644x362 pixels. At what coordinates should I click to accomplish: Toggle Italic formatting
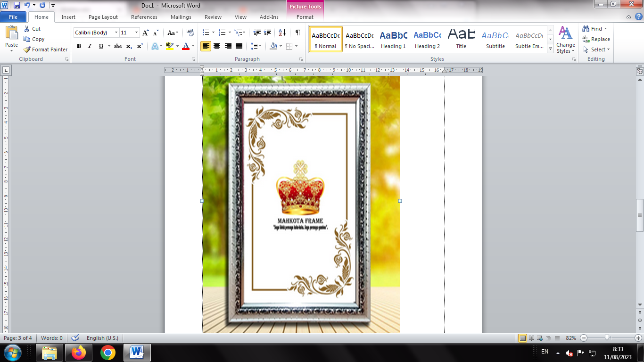pyautogui.click(x=90, y=46)
